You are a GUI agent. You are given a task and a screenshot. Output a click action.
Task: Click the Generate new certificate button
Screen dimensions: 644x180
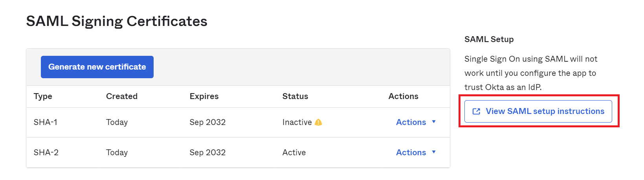pos(97,67)
